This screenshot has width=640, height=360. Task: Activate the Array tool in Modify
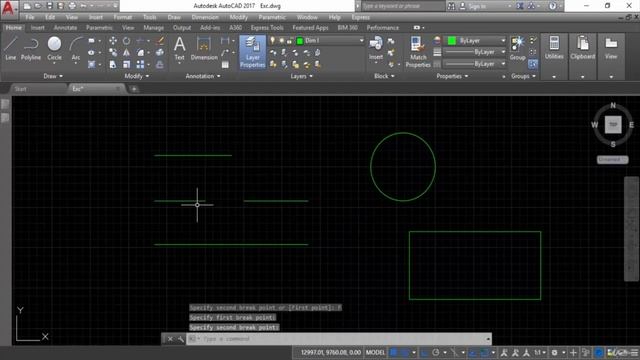coord(140,64)
